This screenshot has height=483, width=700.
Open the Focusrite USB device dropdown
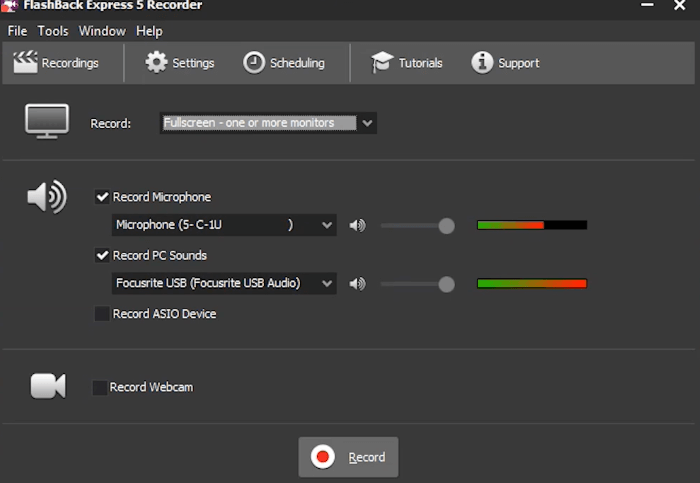pos(224,283)
